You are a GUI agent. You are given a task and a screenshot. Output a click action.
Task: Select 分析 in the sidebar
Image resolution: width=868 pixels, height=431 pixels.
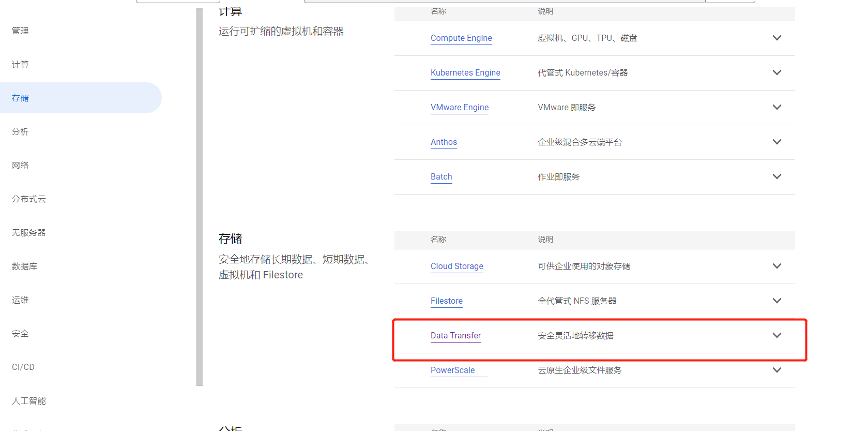click(x=20, y=131)
